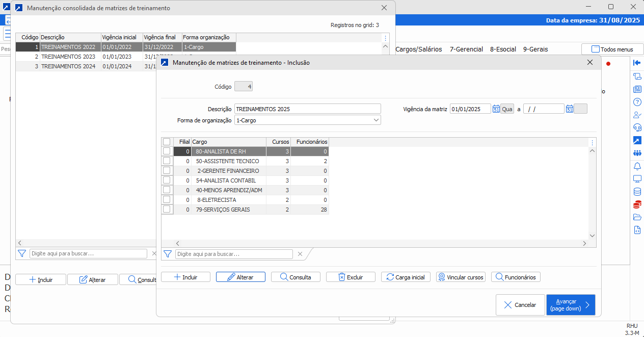Image resolution: width=644 pixels, height=337 pixels.
Task: Sort grid by Funcionários column header
Action: click(310, 142)
